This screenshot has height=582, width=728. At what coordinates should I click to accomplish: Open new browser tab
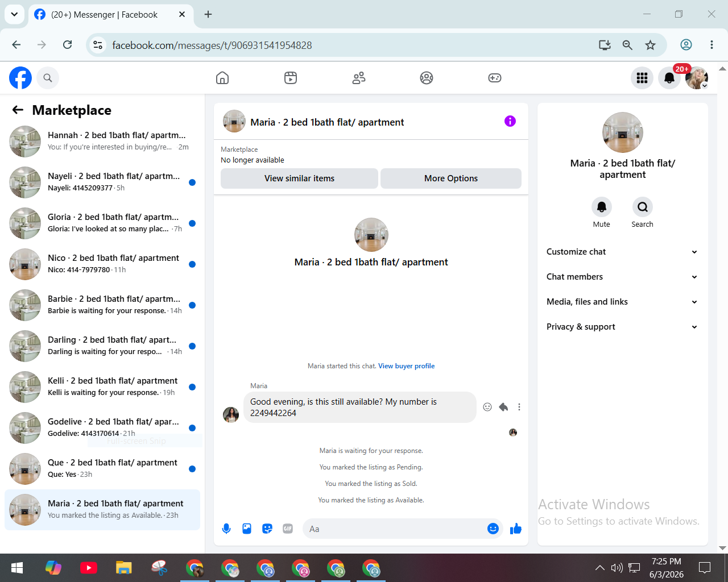tap(208, 14)
